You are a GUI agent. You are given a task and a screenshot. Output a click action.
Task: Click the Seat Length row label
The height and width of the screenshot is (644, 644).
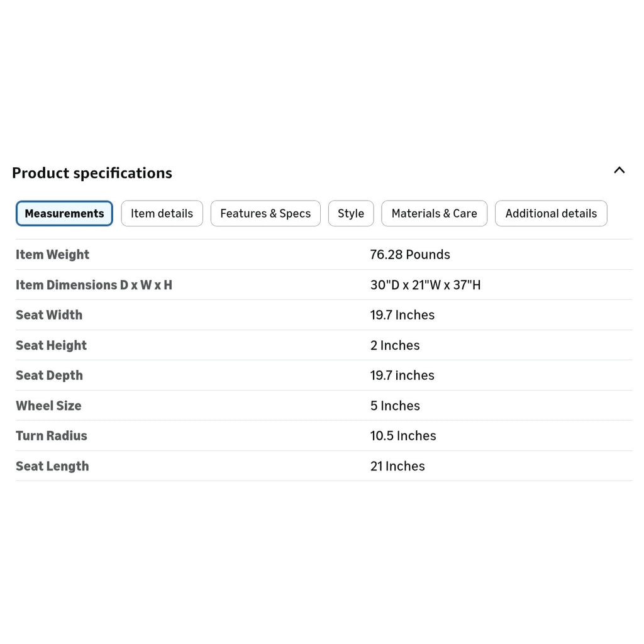(x=52, y=466)
